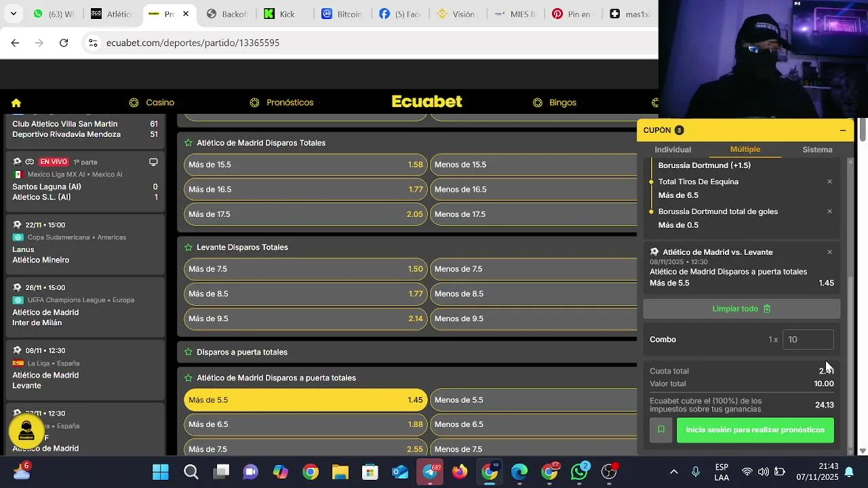Select Más de 15.5 at 1.58
The width and height of the screenshot is (868, 488).
tap(305, 165)
